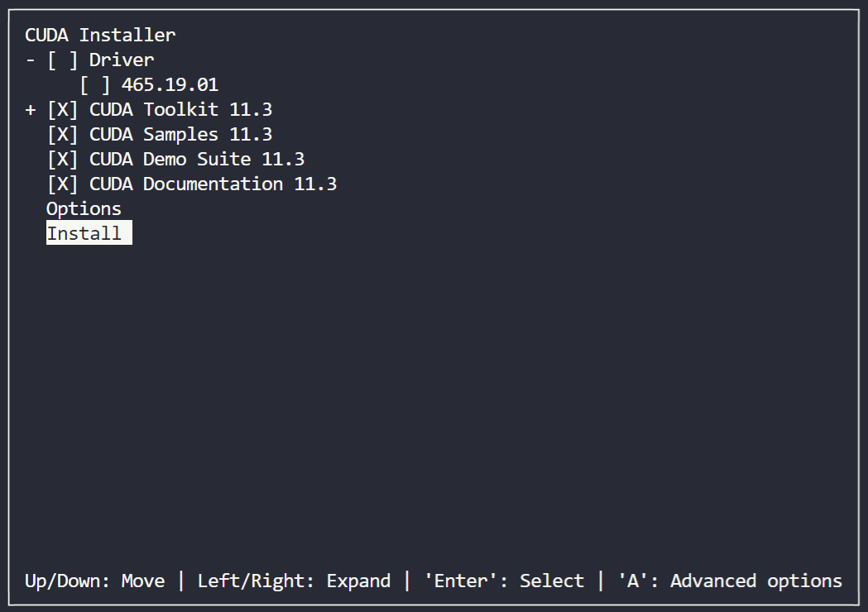868x612 pixels.
Task: Click the CUDA Toolkit 11.3 label
Action: (x=181, y=109)
